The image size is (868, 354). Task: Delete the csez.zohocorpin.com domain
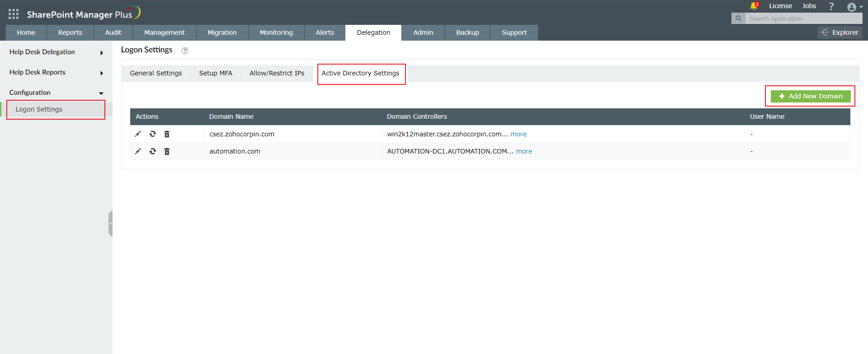pyautogui.click(x=167, y=134)
